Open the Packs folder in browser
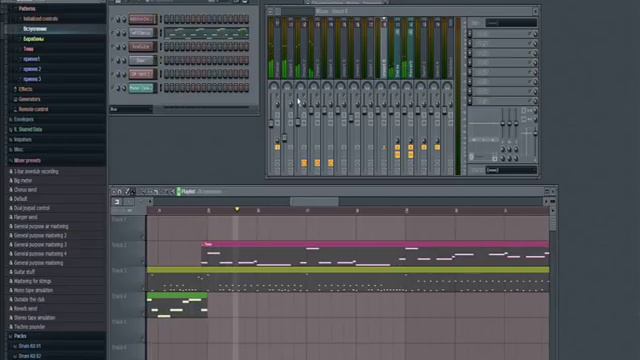640x360 pixels. [20, 336]
